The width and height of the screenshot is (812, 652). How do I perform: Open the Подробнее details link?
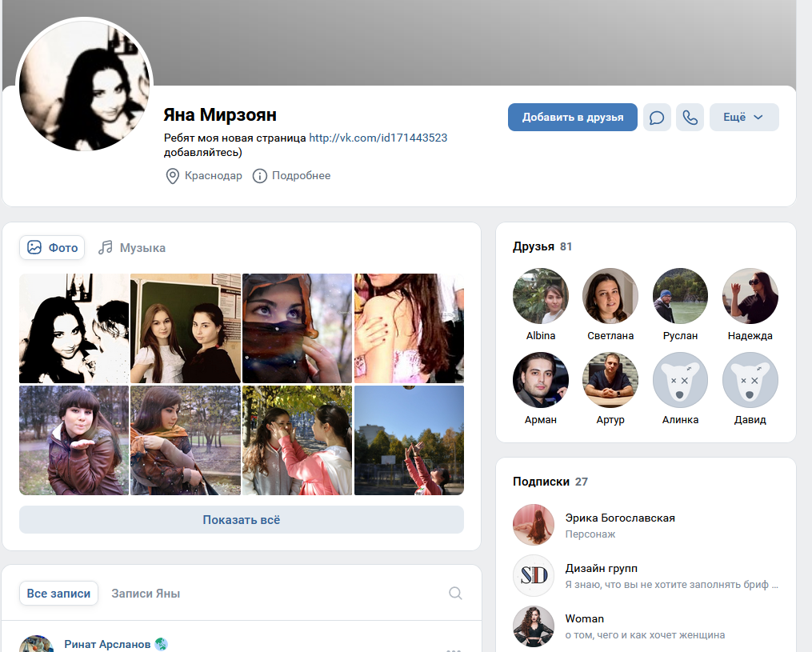[301, 175]
